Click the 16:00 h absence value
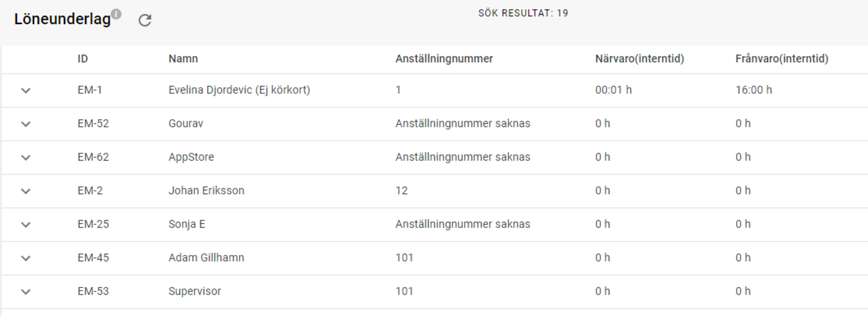868x316 pixels. [754, 90]
